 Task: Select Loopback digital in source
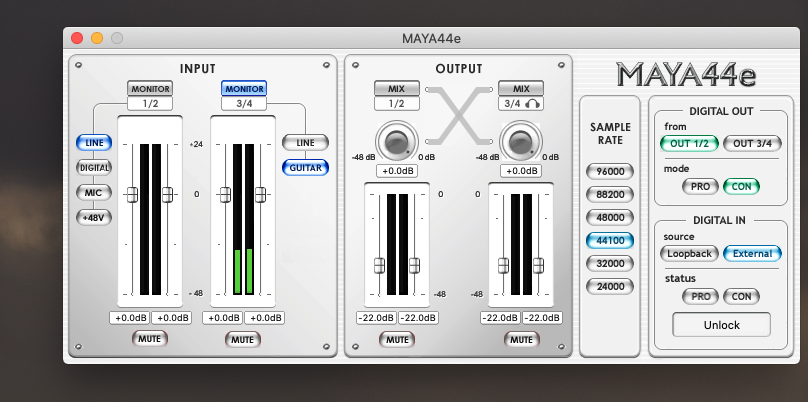point(689,254)
